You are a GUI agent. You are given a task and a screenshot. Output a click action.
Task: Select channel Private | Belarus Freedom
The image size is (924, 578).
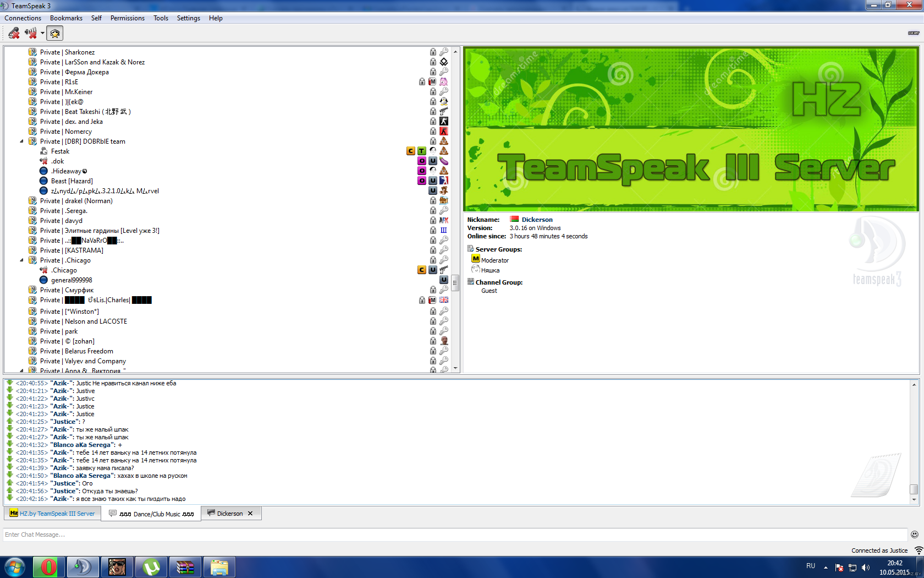point(76,351)
